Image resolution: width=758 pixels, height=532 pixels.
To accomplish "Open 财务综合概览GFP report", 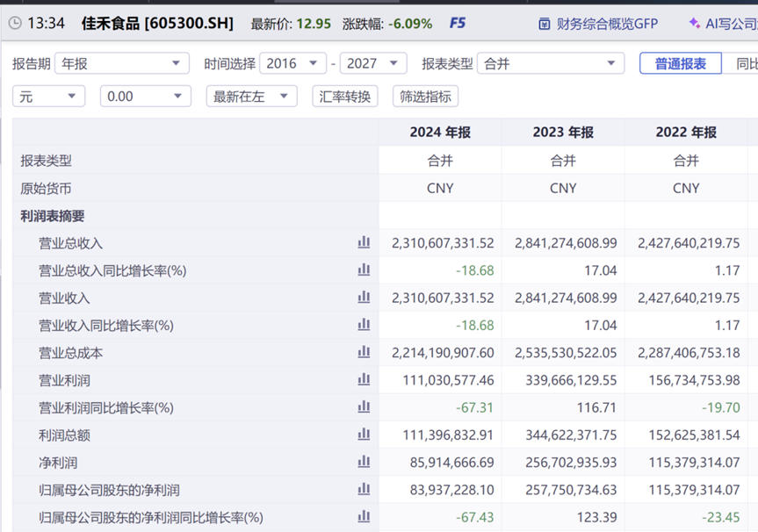I will [x=598, y=24].
